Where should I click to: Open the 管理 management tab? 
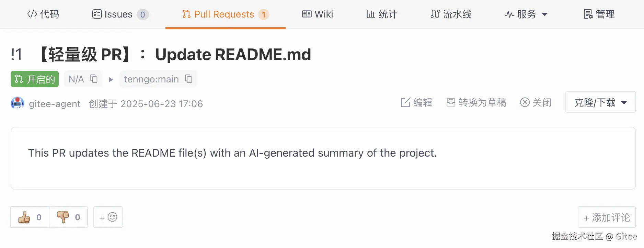[599, 14]
